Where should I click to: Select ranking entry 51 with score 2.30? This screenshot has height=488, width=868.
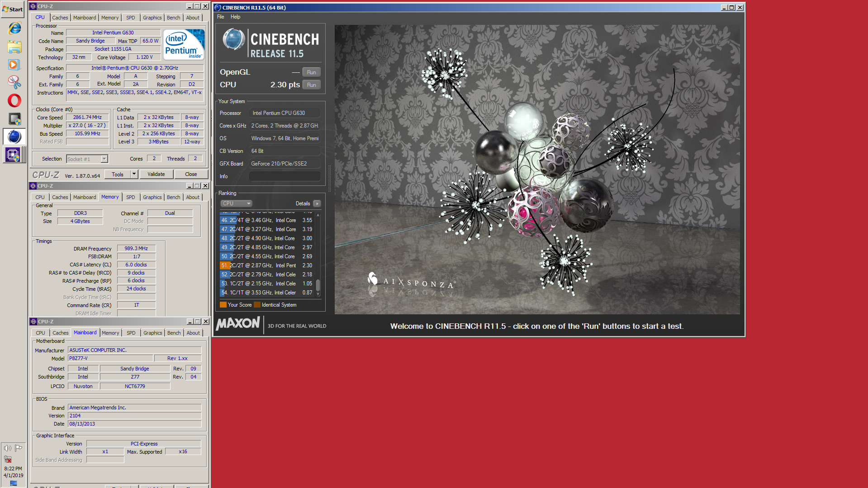(x=267, y=265)
